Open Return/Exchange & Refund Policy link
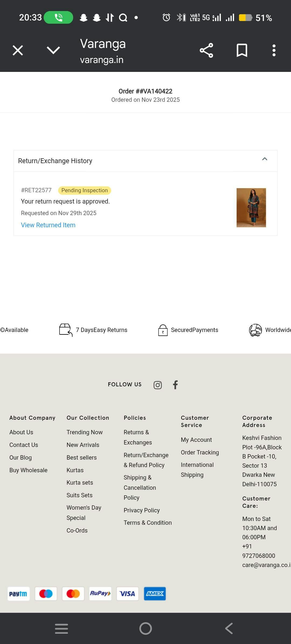 146,460
